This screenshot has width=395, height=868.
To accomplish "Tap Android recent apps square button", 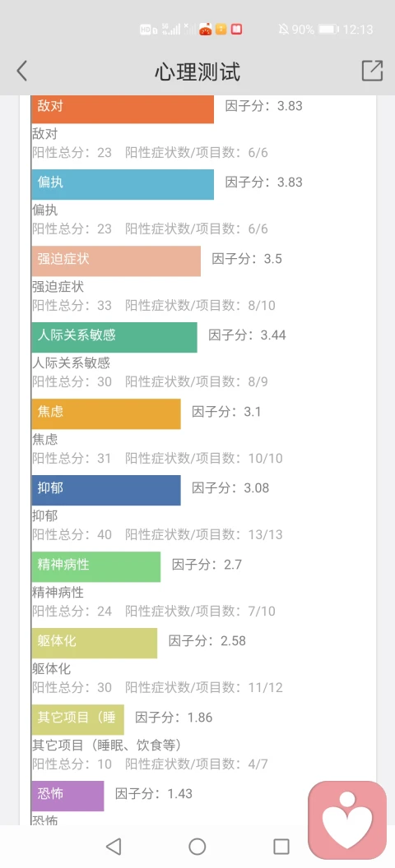I will point(281,846).
